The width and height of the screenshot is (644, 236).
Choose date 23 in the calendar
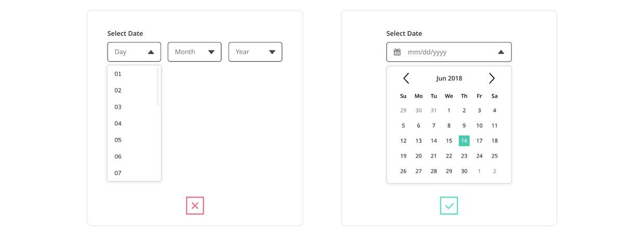(x=464, y=156)
